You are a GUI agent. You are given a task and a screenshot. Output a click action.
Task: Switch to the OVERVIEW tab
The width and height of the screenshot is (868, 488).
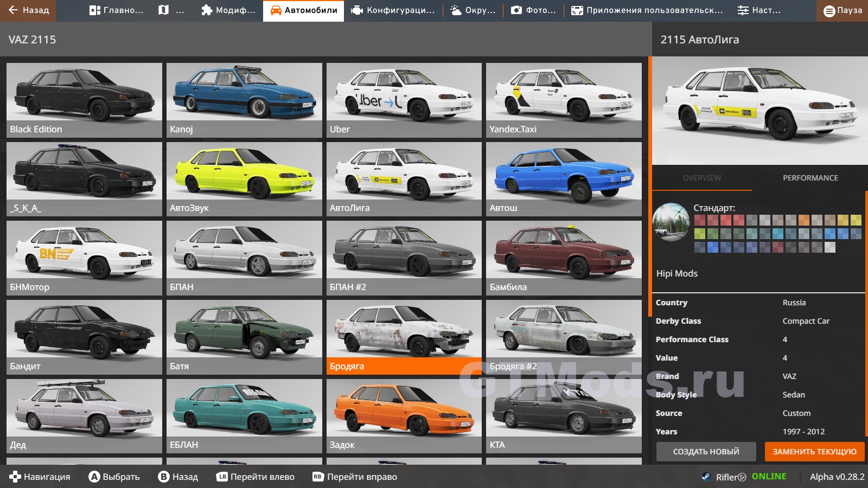tap(702, 178)
